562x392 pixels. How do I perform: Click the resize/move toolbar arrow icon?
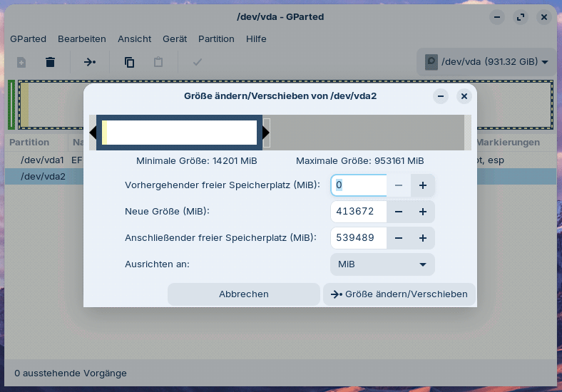point(90,62)
